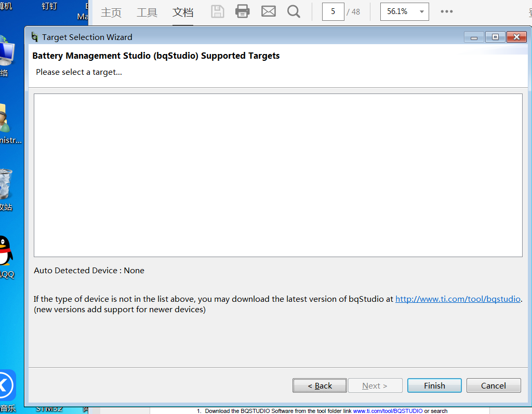Click the Cancel button in the wizard
This screenshot has width=532, height=414.
(494, 385)
